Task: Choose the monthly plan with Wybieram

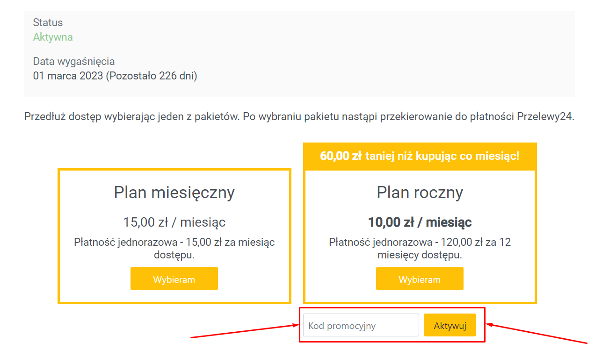Action: pos(174,278)
